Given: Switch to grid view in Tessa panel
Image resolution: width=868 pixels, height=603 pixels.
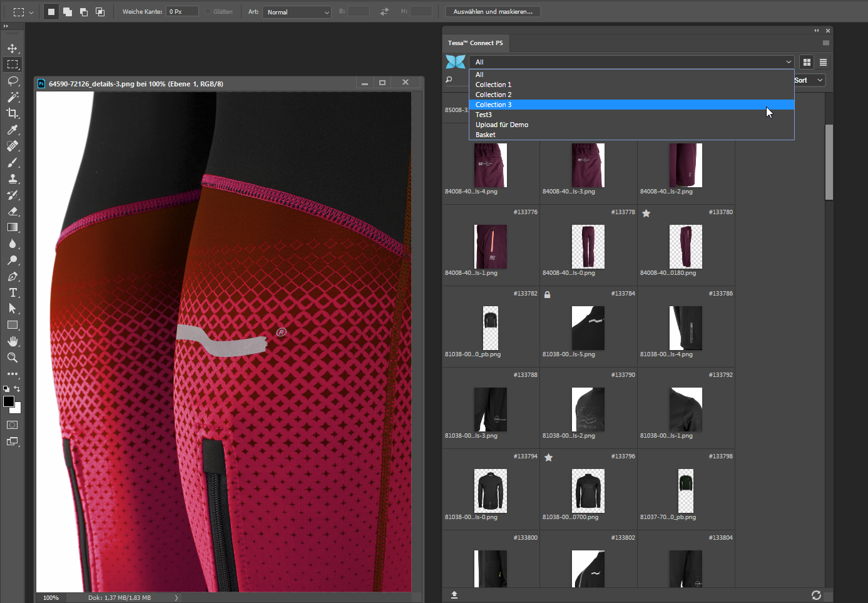Looking at the screenshot, I should click(807, 62).
